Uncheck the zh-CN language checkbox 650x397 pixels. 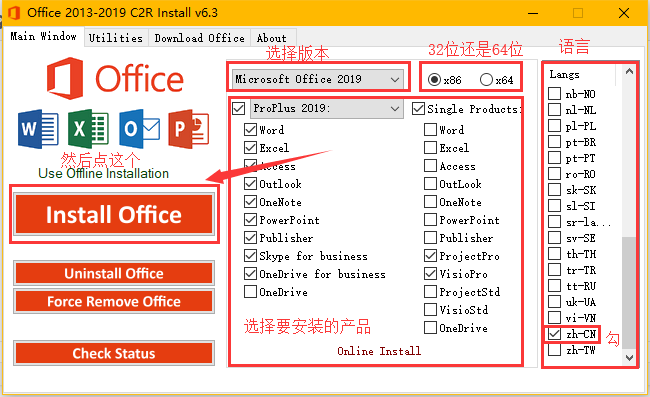(x=554, y=334)
